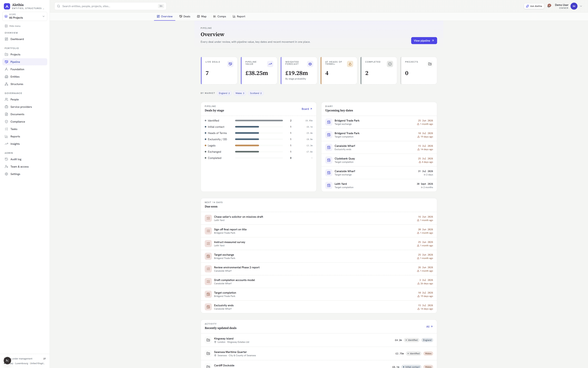Filter by the Wales market chip

pos(240,93)
